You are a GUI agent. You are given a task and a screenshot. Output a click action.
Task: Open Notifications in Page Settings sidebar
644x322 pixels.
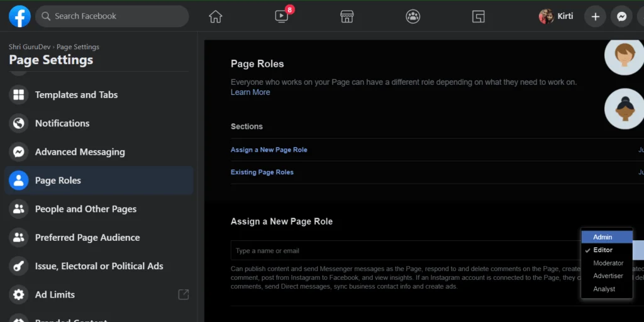62,123
